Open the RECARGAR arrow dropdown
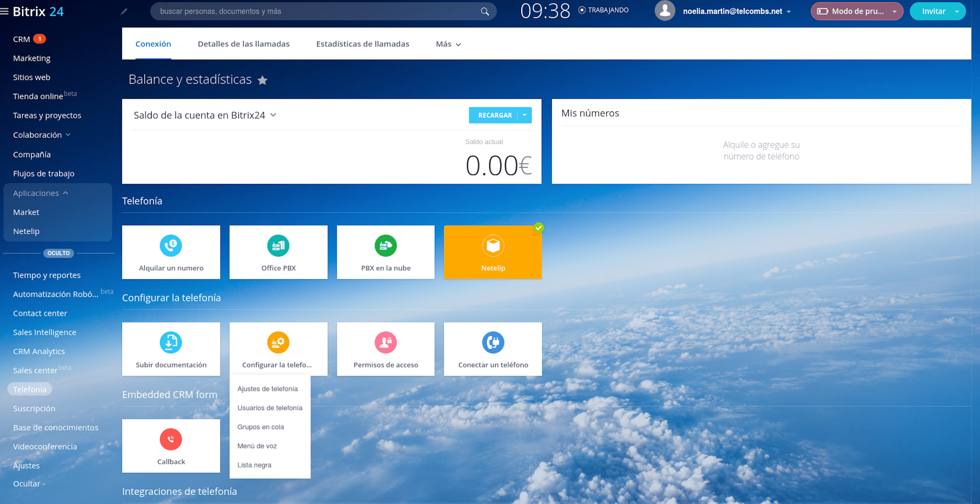Screen dimensions: 980x504 click(525, 115)
